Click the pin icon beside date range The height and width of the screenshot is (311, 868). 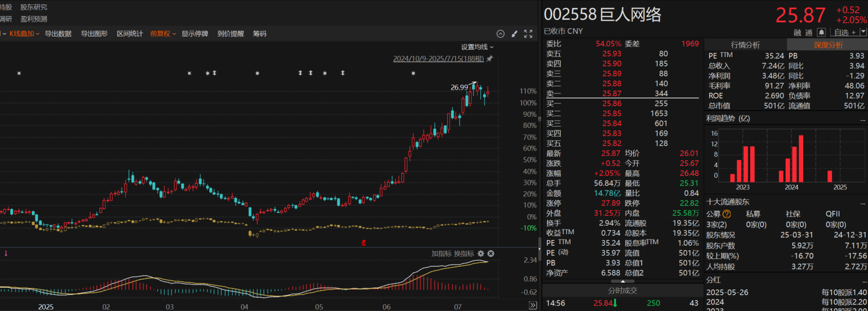[x=489, y=59]
